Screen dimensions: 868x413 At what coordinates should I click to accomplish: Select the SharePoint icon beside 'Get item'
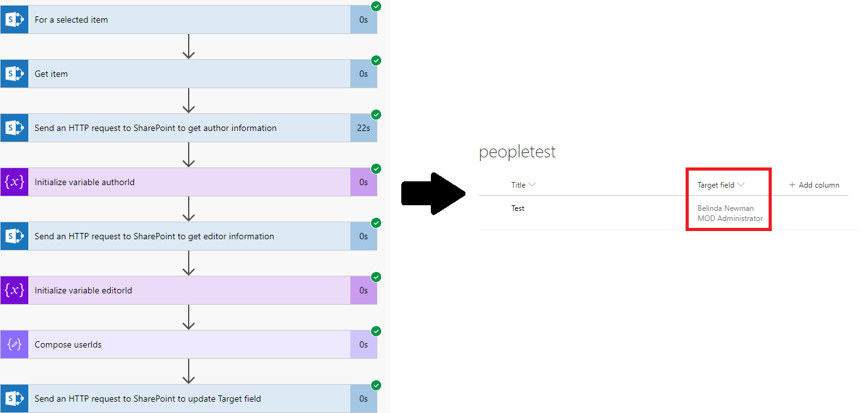coord(14,74)
